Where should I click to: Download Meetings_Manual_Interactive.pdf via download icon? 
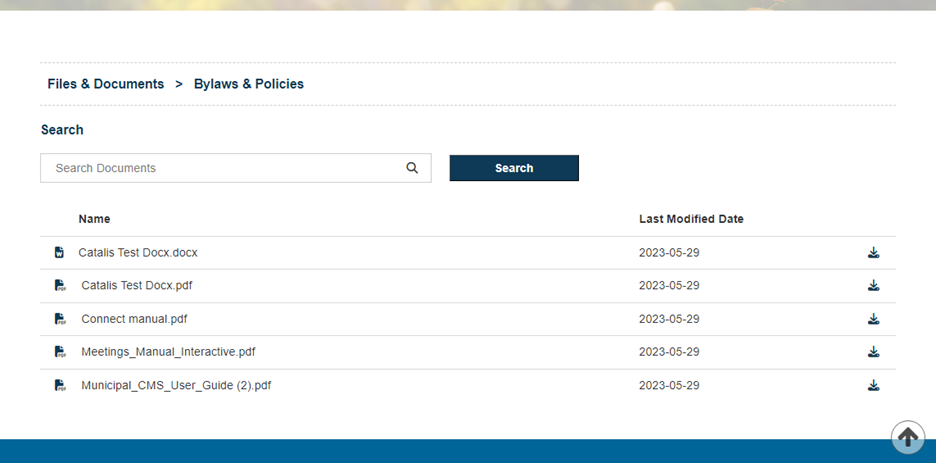tap(873, 352)
